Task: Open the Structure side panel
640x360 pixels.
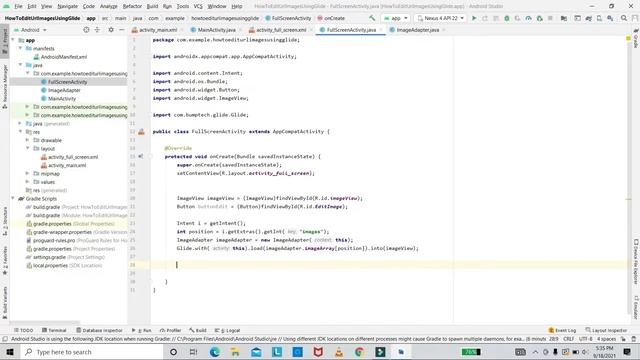Action: 5,221
